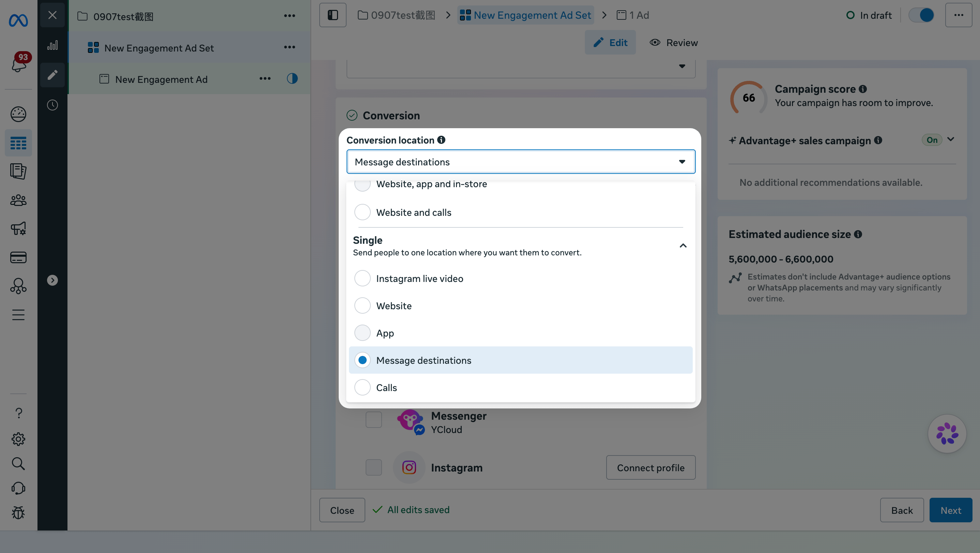Click the Next button
The width and height of the screenshot is (980, 553).
(951, 510)
